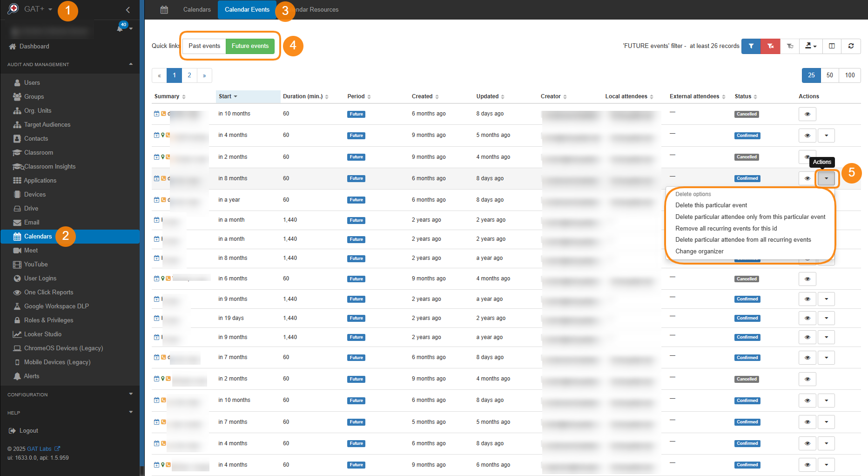Click the calendar icon left of the Calendars tab
This screenshot has height=476, width=868.
(164, 10)
